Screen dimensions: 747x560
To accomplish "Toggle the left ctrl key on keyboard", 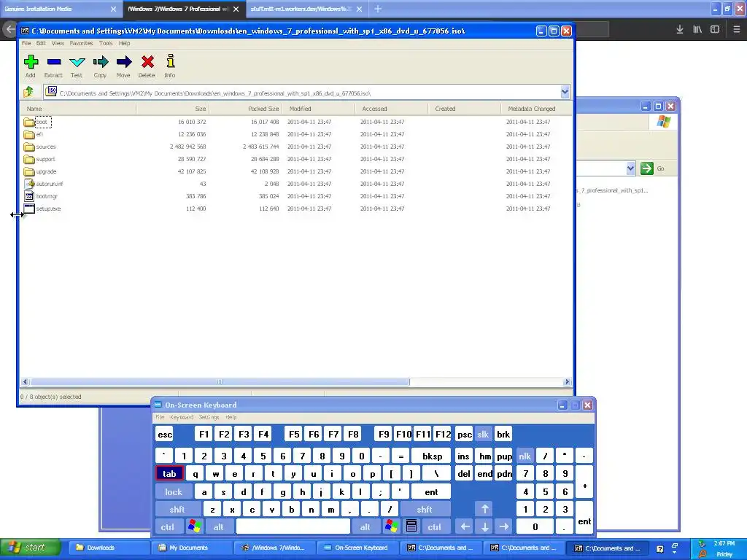I will point(167,526).
